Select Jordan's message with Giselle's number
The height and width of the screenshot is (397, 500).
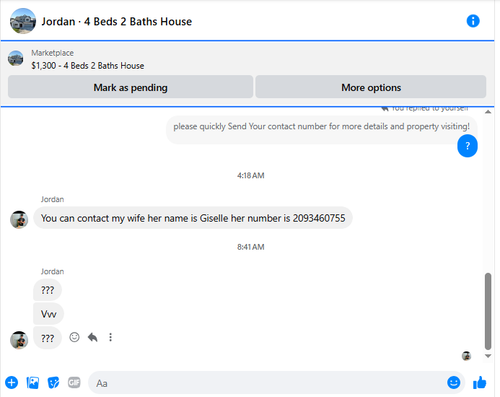pyautogui.click(x=193, y=218)
